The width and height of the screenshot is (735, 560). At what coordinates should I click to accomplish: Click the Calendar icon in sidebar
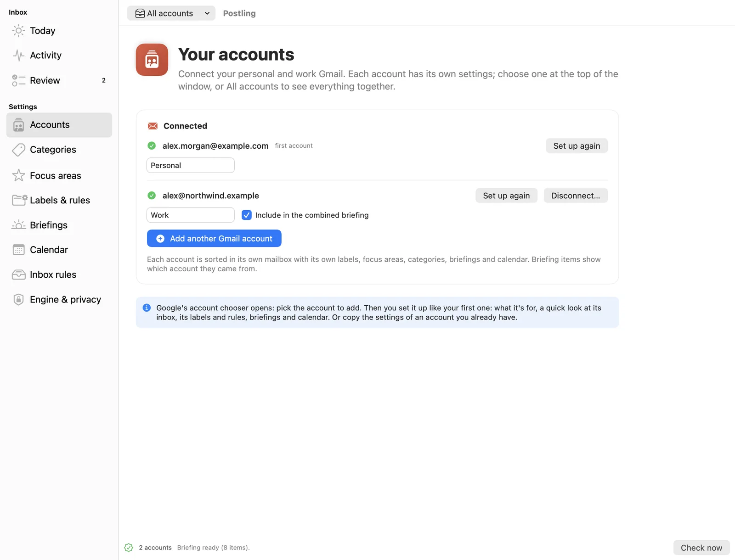pyautogui.click(x=18, y=250)
